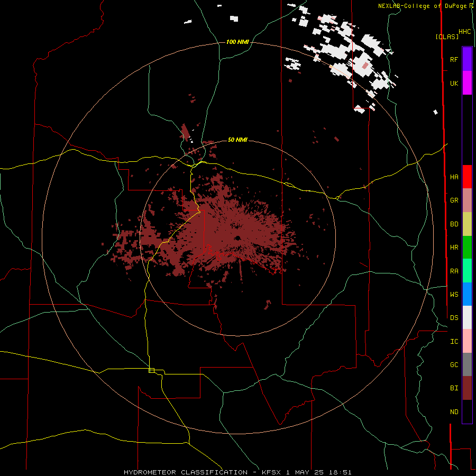
Task: Click the HYDROMETEOR CLASSIFICATION title text
Action: [186, 472]
